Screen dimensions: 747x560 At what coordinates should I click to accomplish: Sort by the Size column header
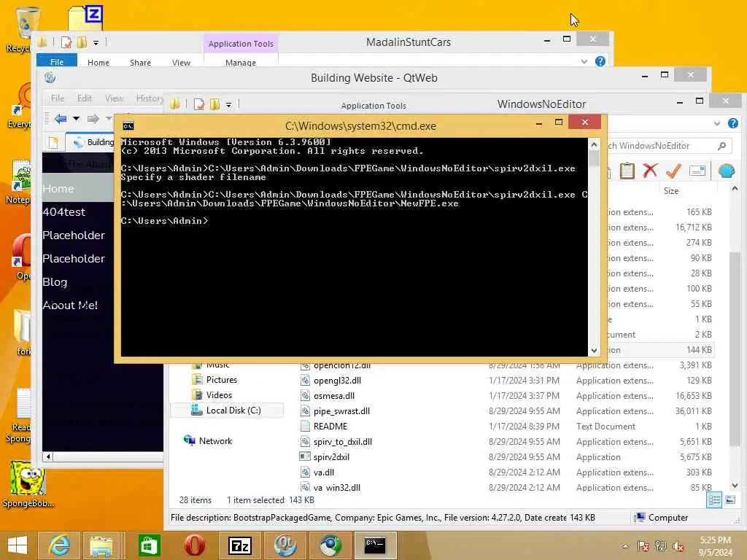pos(671,191)
